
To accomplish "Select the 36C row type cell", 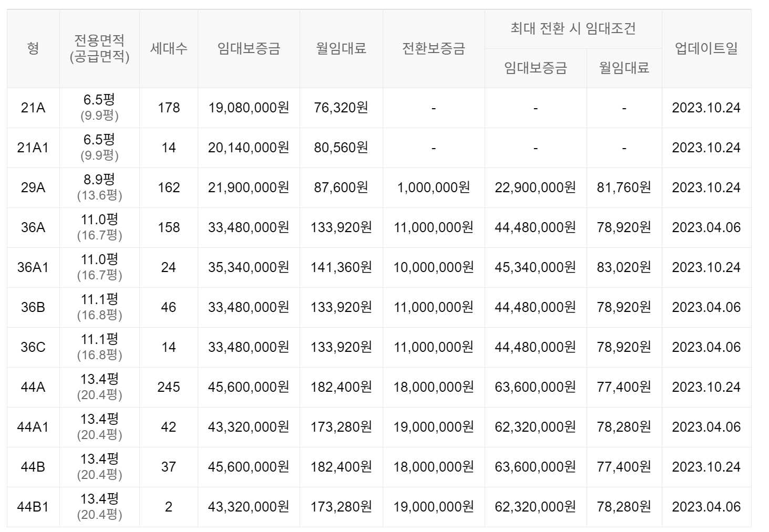I will point(33,347).
